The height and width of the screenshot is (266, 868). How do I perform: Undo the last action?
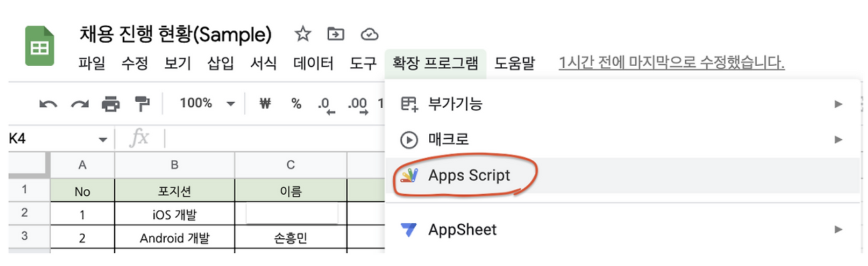click(49, 104)
